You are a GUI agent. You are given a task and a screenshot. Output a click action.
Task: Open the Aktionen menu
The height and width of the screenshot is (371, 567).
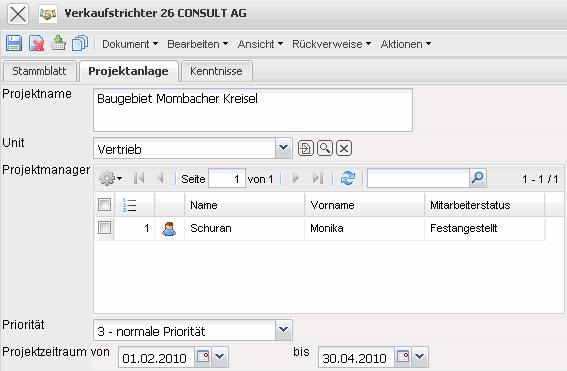406,44
